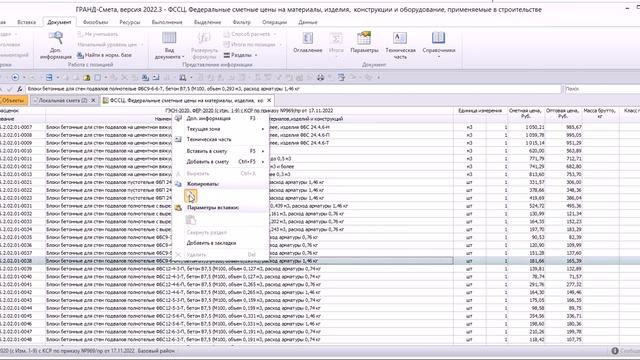The image size is (640, 360).
Task: Open the Данные ribbon tab
Action: point(308,22)
